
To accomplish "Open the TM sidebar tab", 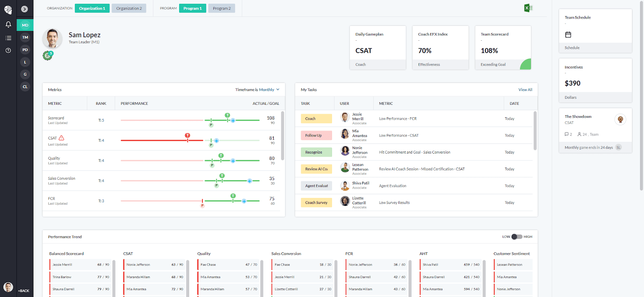I will coord(25,37).
